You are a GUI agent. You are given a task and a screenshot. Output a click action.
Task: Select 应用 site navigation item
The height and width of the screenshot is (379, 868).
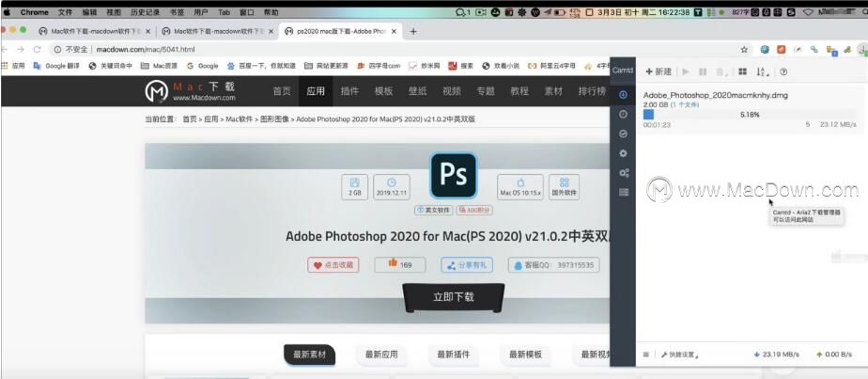316,91
